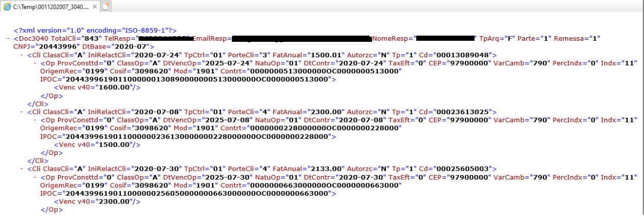Collapse the Op node with DtVencOp 2025-07-08
Screen dimensions: 644x223
pos(35,120)
